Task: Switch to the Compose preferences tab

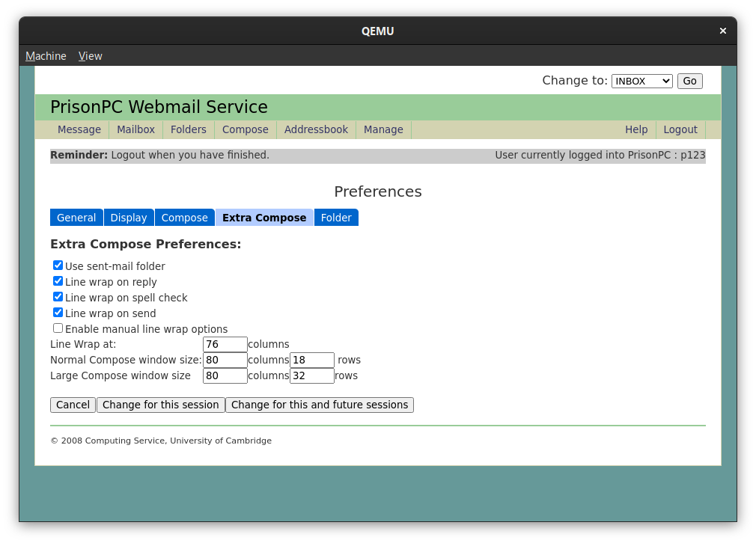Action: click(185, 218)
